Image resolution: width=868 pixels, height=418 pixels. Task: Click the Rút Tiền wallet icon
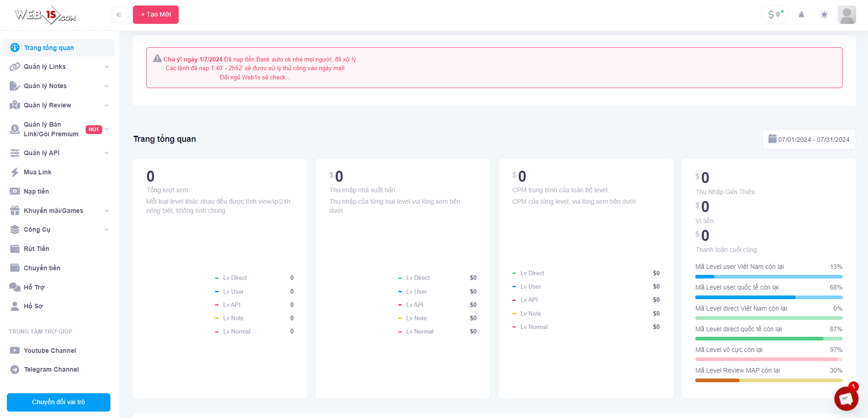[15, 249]
